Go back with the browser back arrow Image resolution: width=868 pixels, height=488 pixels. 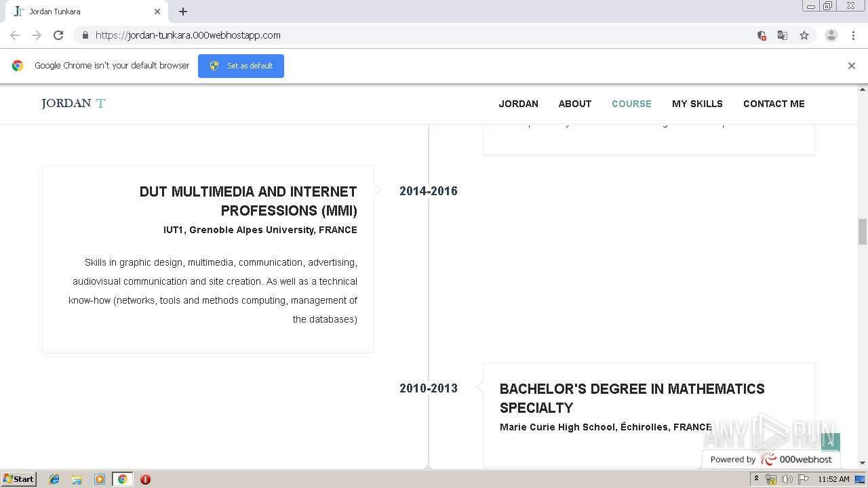point(15,35)
